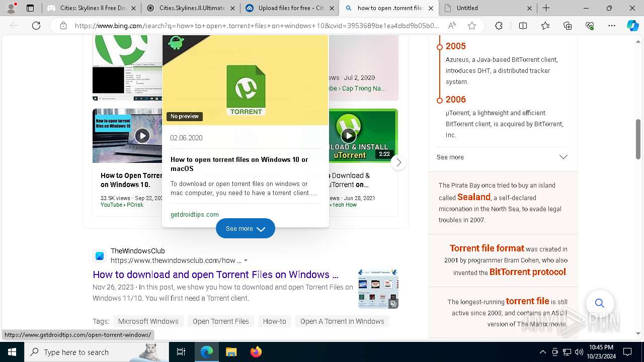
Task: Expand videos with See more button
Action: click(246, 228)
